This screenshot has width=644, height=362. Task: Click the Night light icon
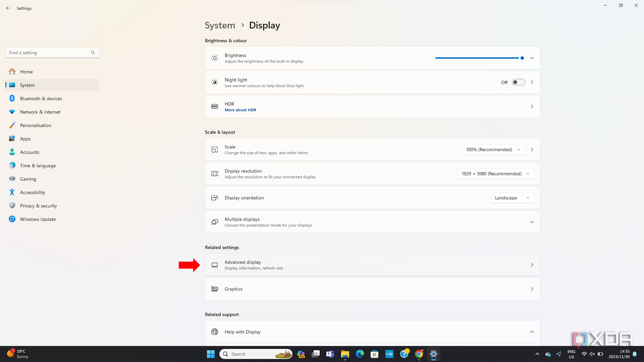(x=215, y=82)
